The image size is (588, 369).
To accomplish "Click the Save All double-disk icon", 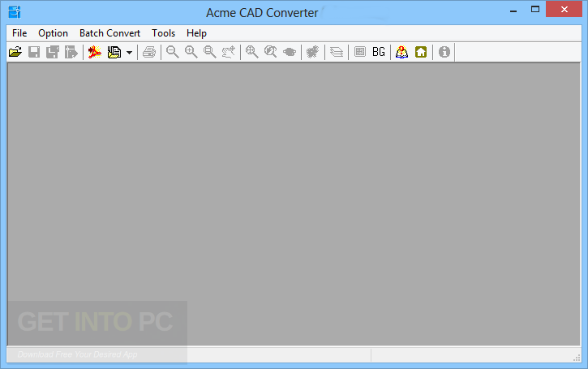I will coord(53,52).
